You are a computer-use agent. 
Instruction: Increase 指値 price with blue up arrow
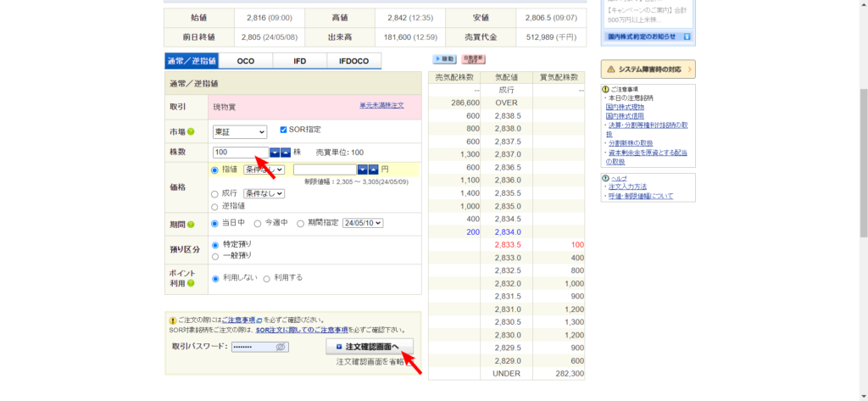click(x=373, y=170)
